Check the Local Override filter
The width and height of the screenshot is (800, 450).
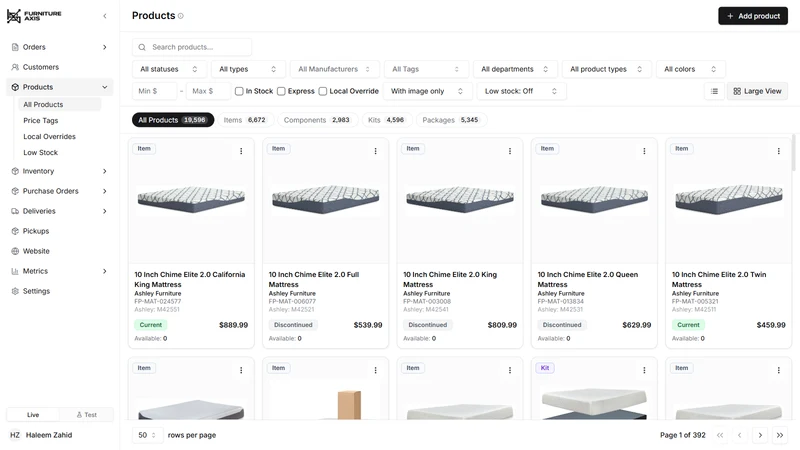click(x=322, y=91)
